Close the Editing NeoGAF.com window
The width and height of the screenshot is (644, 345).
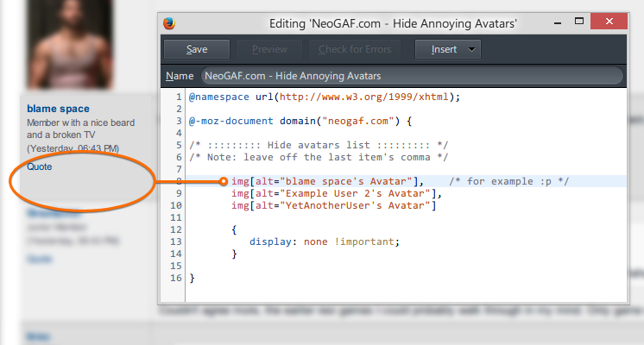tap(609, 21)
